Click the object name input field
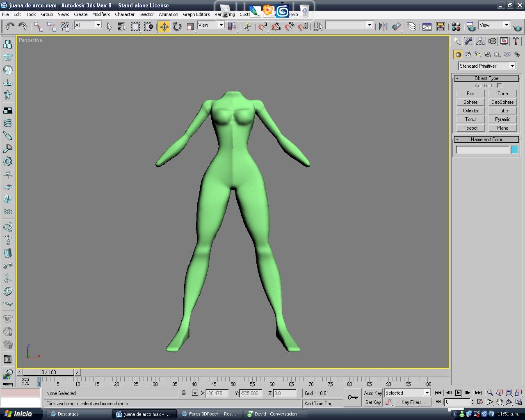Image resolution: width=525 pixels, height=420 pixels. point(483,150)
